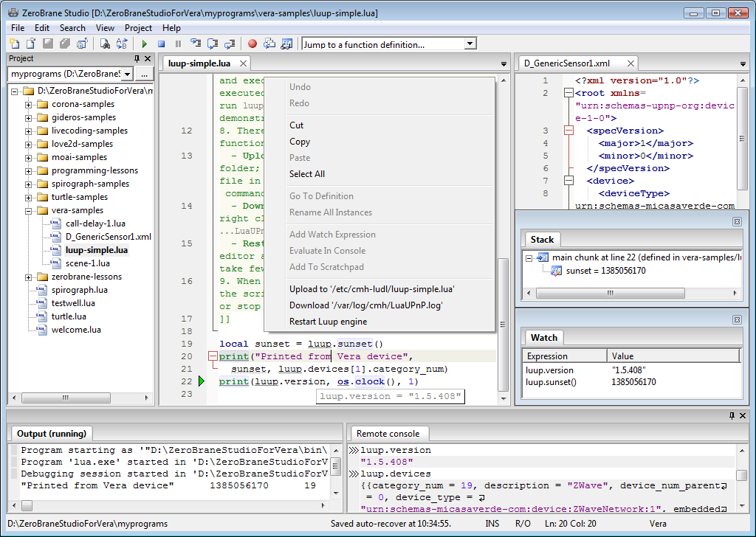Click the Step Out icon
This screenshot has height=537, width=756.
[x=230, y=44]
